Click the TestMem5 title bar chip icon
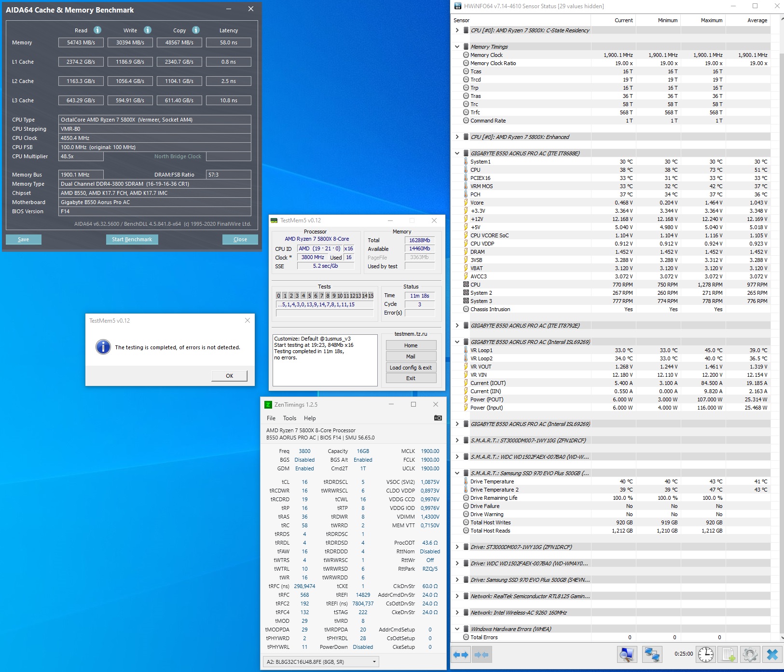The height and width of the screenshot is (672, 784). click(274, 220)
